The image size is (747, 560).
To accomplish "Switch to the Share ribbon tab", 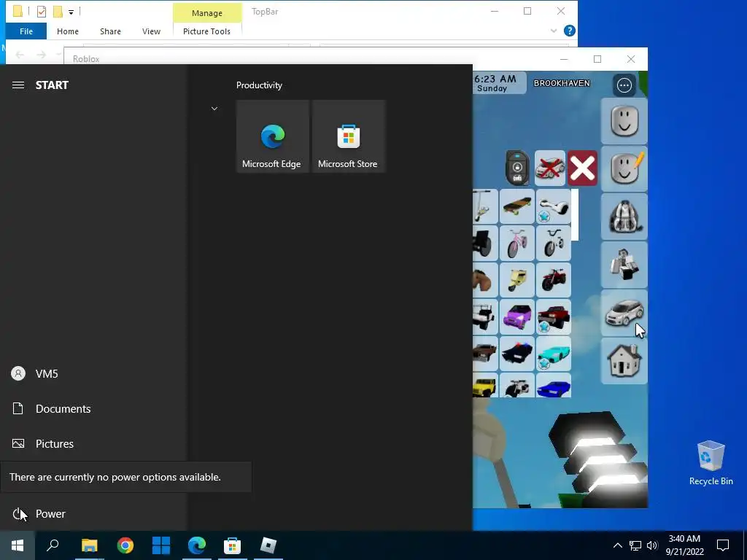I will point(110,31).
